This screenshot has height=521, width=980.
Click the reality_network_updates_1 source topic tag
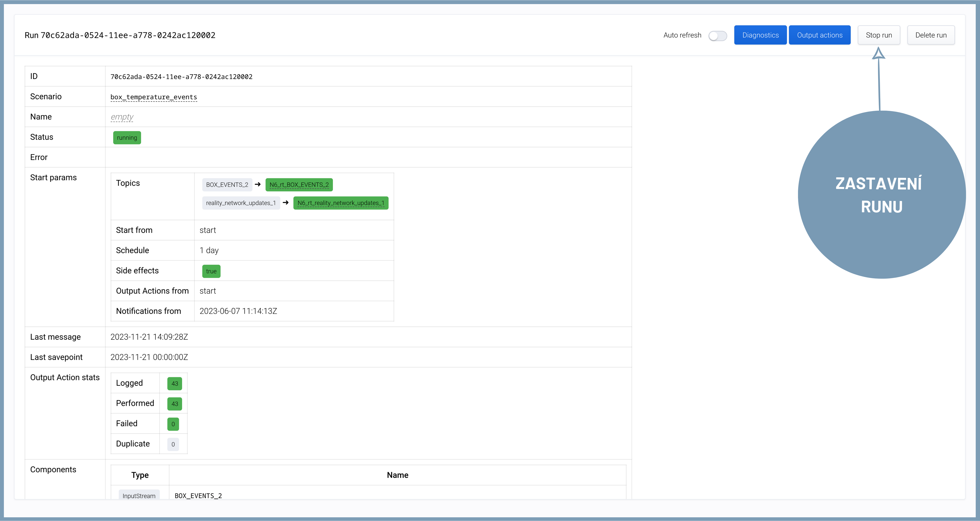241,203
